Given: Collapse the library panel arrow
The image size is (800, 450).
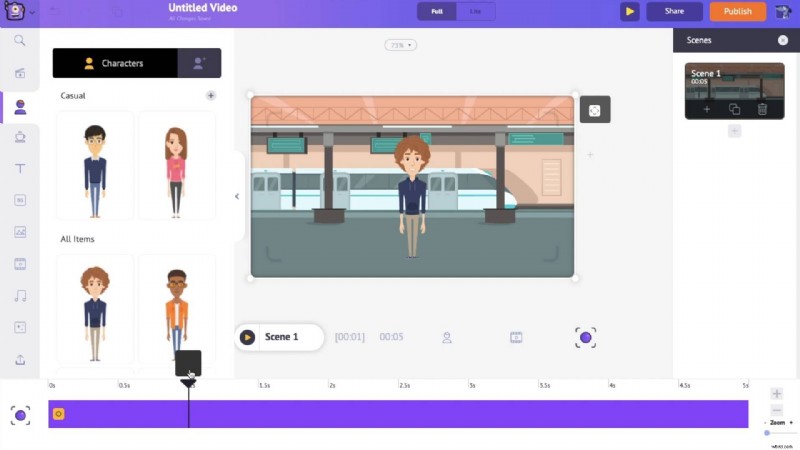Looking at the screenshot, I should (237, 196).
